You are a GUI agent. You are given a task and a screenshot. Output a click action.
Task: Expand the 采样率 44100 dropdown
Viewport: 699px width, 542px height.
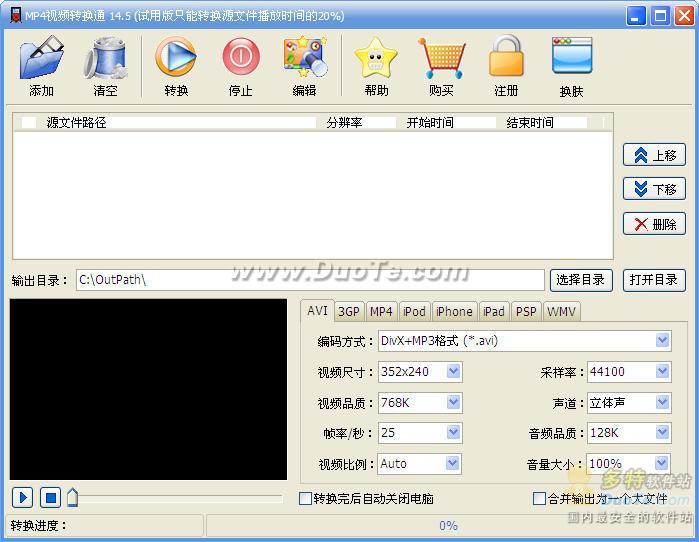click(662, 372)
